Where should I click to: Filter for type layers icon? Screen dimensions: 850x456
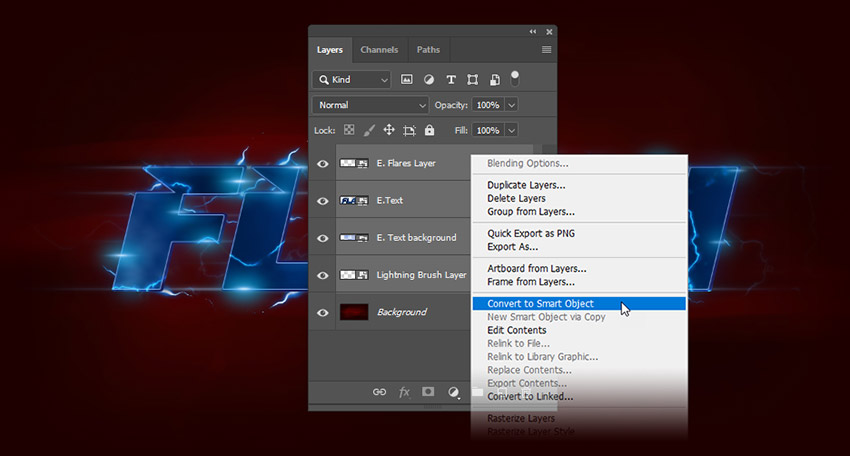tap(451, 79)
